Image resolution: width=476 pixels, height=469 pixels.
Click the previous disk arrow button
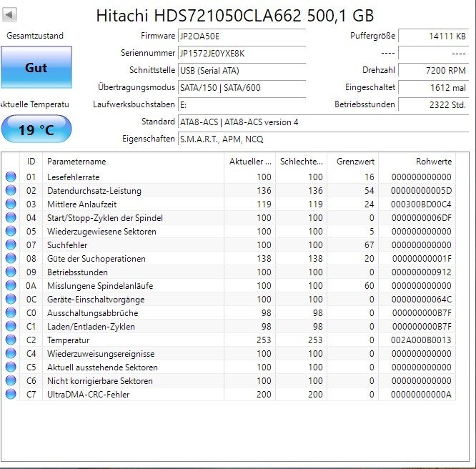pos(10,15)
